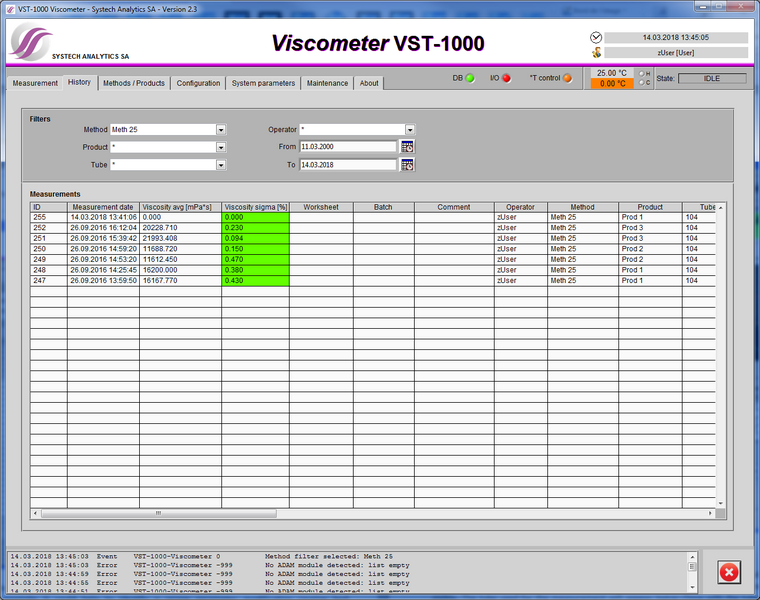Click the Viscosity avg column header
760x600 pixels.
point(180,207)
